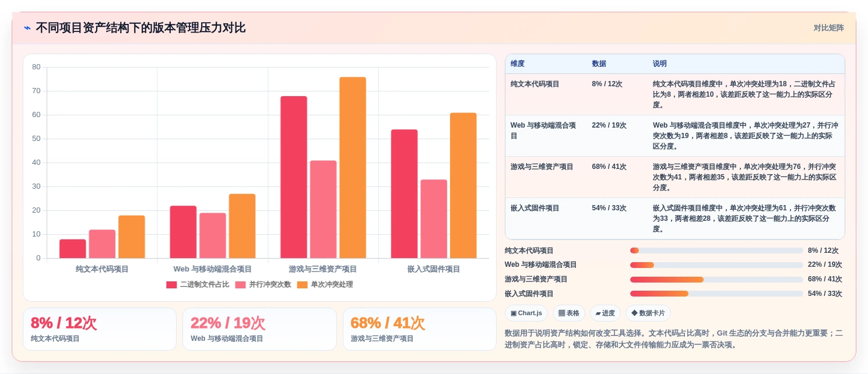Image resolution: width=868 pixels, height=374 pixels.
Task: Open the 8% / 12次 data card
Action: click(x=100, y=329)
